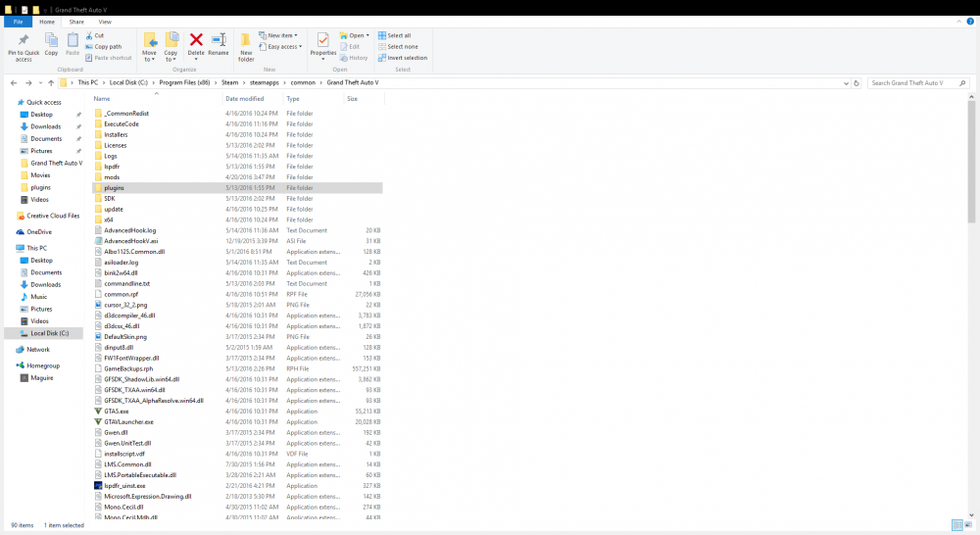Switch to the View tab
Screen dimensions: 980x535
[x=105, y=22]
